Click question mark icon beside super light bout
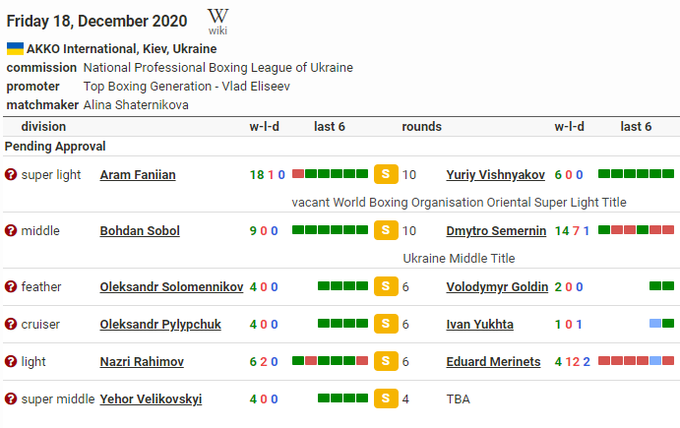Screen dimensions: 680x428 click(11, 175)
